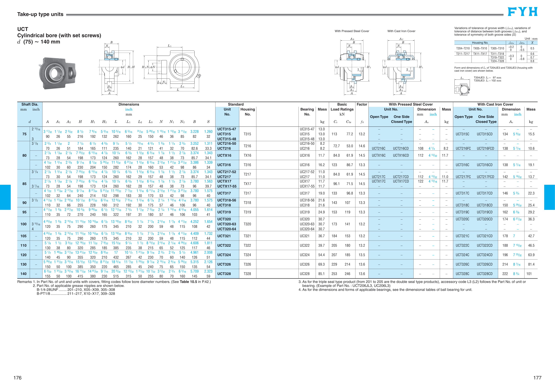Viewport: 555px width, 392px height.
Task: Click the 'Factor' column header
Action: point(362,104)
